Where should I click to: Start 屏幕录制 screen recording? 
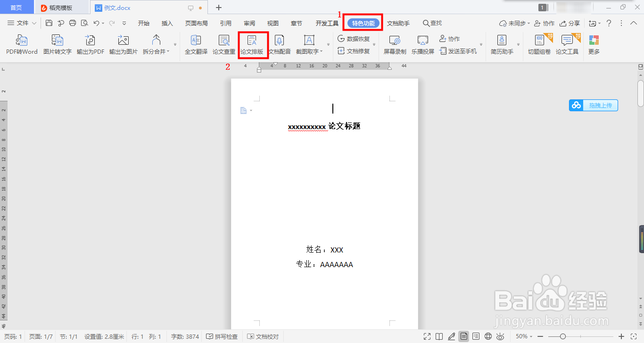395,45
